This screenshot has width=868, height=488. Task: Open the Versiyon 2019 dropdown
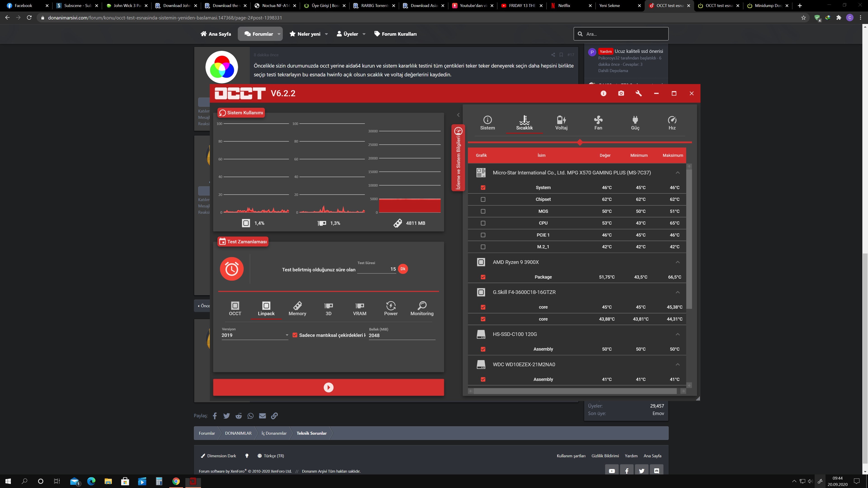click(x=255, y=335)
